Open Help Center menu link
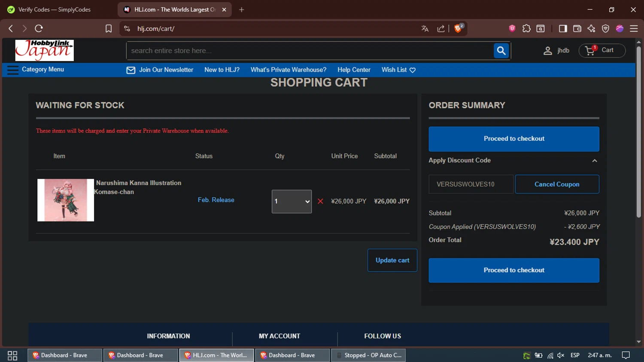Screen dimensions: 644x362 (x=354, y=70)
